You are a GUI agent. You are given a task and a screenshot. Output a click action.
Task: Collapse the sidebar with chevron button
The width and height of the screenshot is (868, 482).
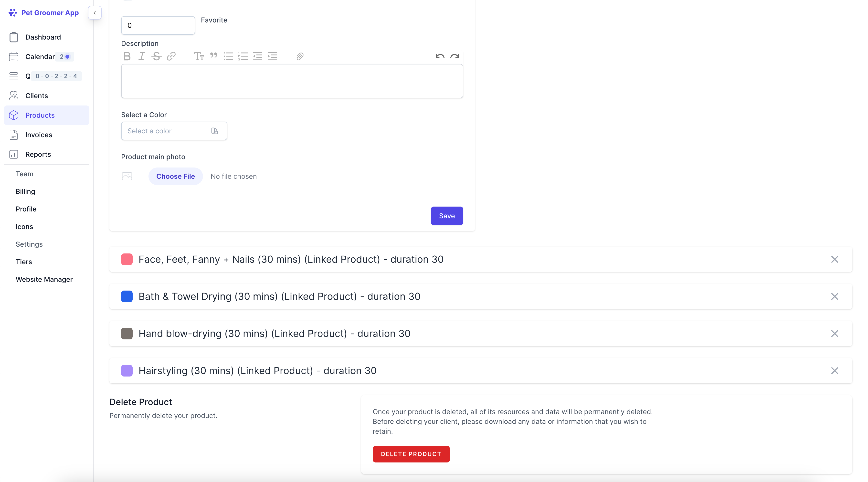(x=95, y=13)
